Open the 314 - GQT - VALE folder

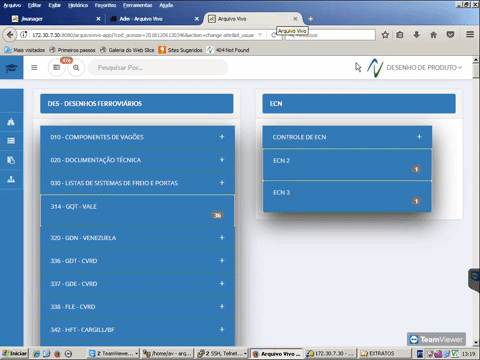point(137,211)
